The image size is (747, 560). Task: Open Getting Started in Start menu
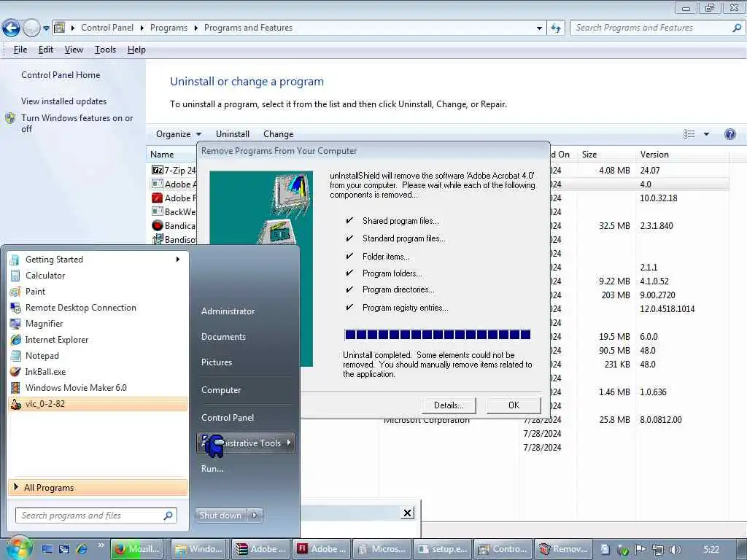[98, 260]
